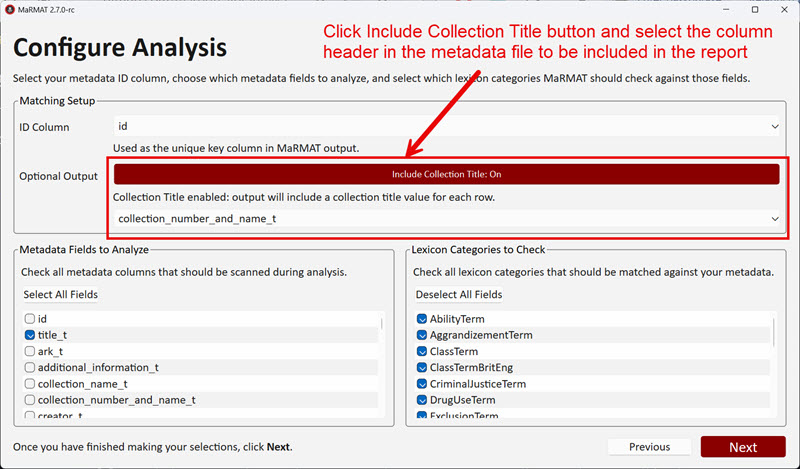Image resolution: width=800 pixels, height=469 pixels.
Task: Click 'Used as the unique key column' hint
Action: pos(236,149)
